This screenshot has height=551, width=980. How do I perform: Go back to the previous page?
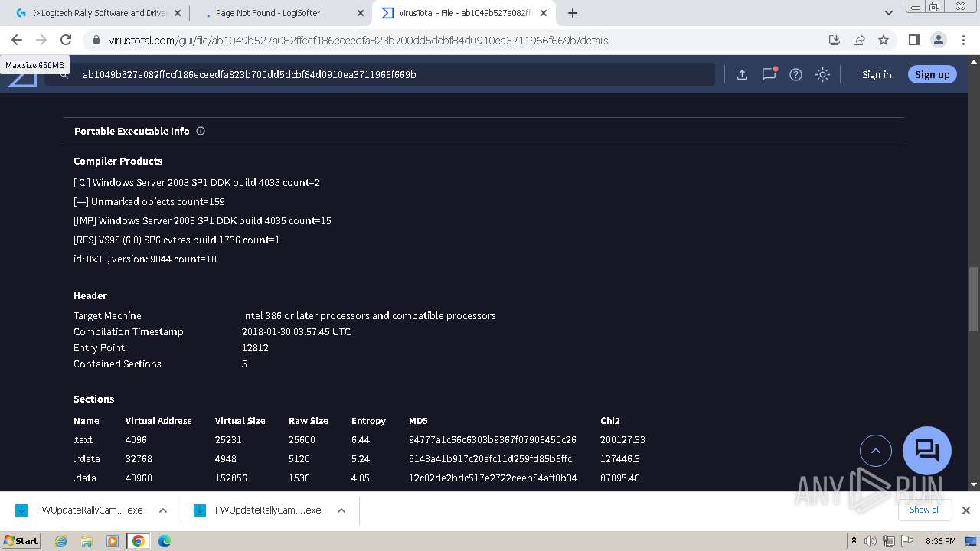[17, 40]
